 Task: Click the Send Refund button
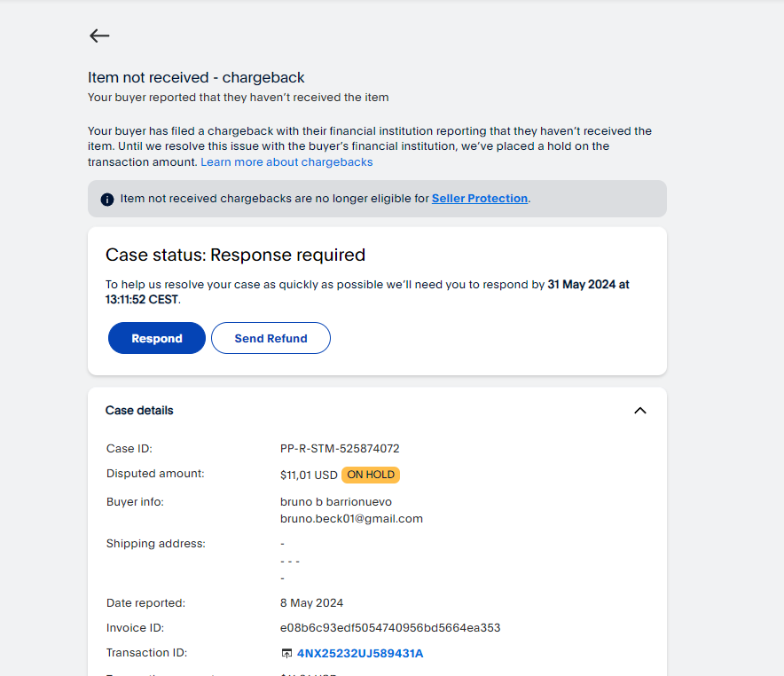coord(270,338)
